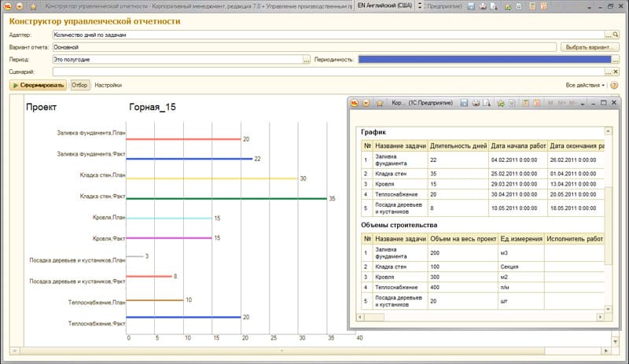Open the calendar icon in main title bar
This screenshot has height=364, width=629.
tap(544, 6)
